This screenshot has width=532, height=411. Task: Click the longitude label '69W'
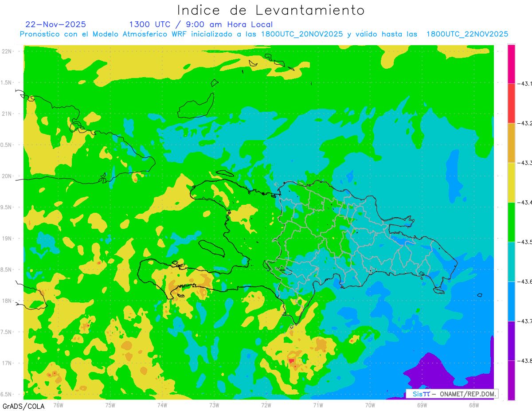(422, 405)
